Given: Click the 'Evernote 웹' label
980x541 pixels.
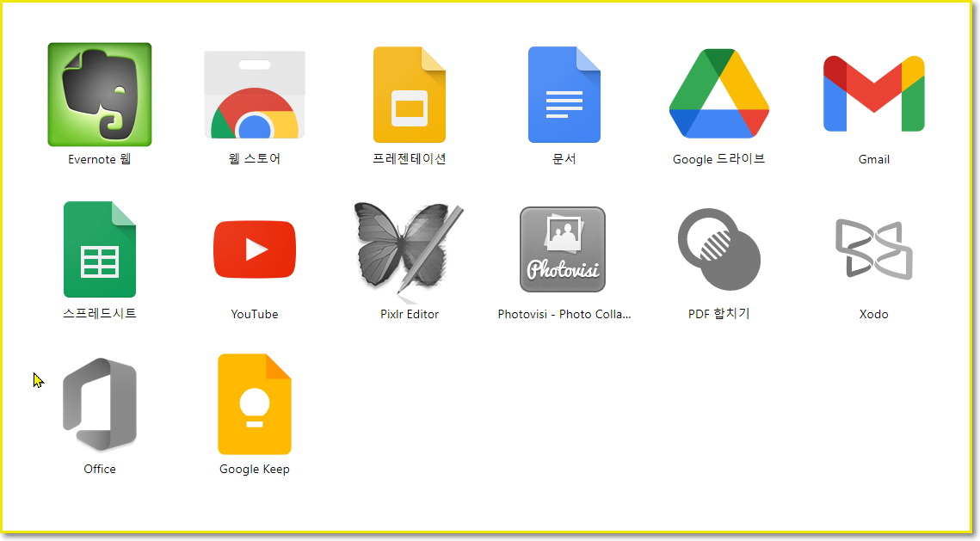Looking at the screenshot, I should (x=99, y=159).
